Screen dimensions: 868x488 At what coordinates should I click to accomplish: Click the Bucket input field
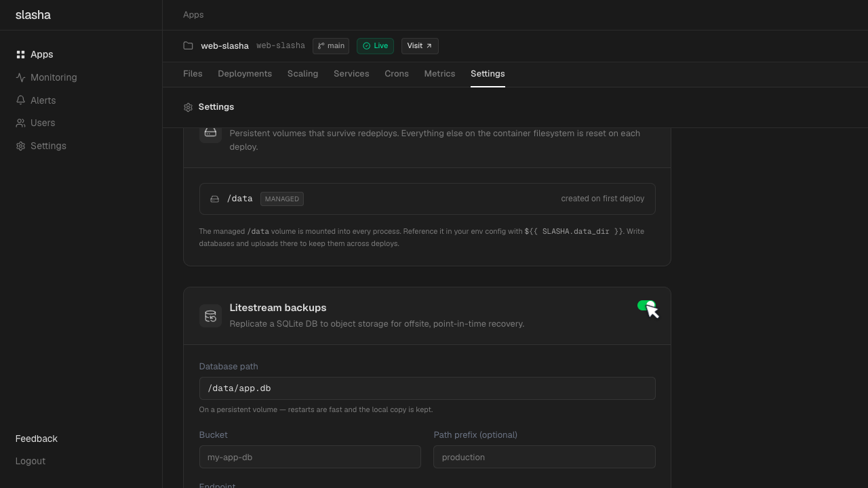[310, 457]
